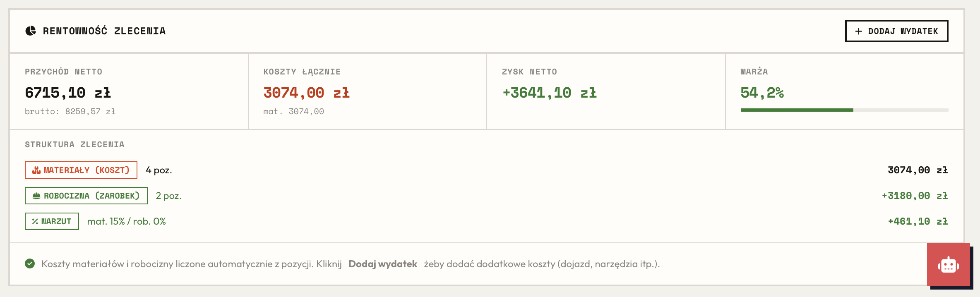Click the Marża percentage 54,2%
980x297 pixels.
coord(762,93)
